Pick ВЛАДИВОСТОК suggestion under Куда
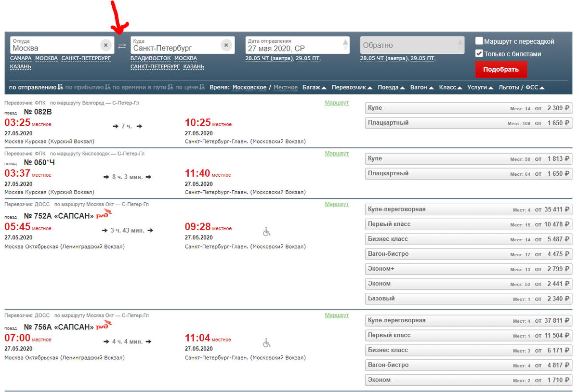 (x=151, y=58)
